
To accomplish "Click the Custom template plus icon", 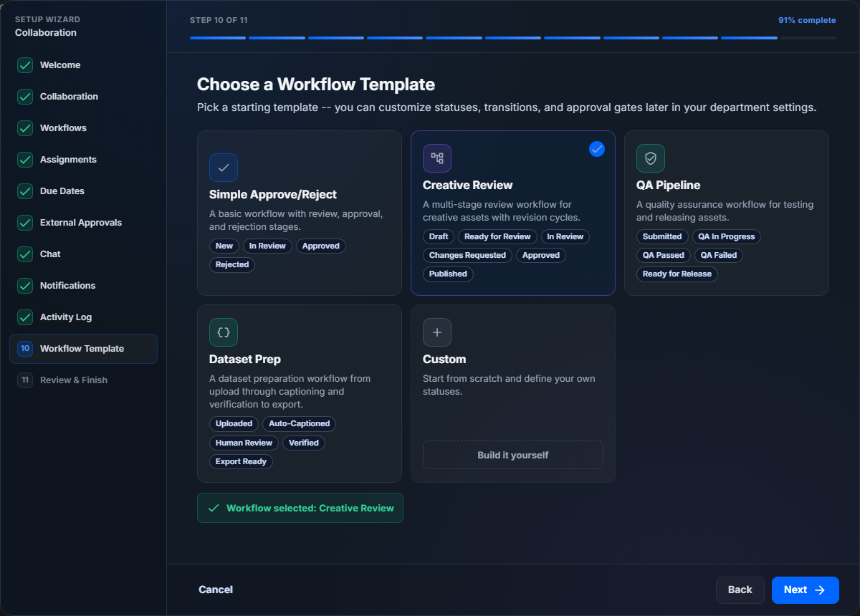I will point(437,332).
